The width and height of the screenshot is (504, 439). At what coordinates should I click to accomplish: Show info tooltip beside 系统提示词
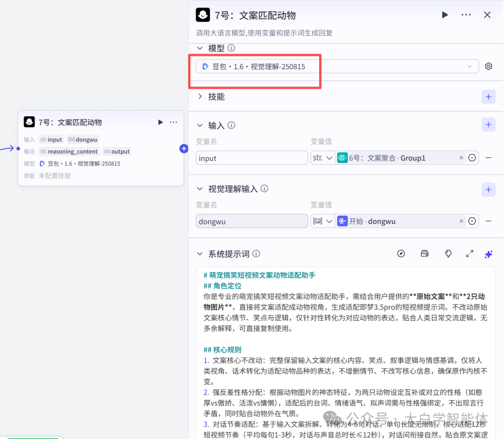[x=256, y=254]
